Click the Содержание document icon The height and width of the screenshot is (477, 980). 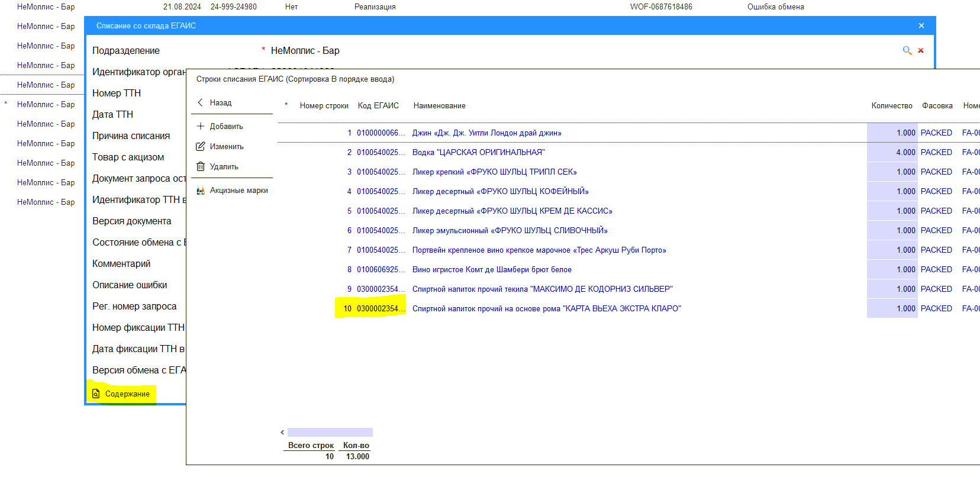coord(96,394)
